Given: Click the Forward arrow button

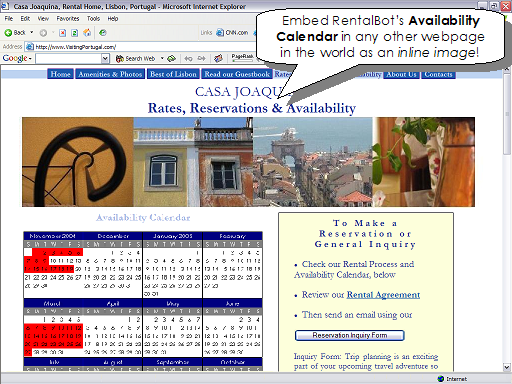Looking at the screenshot, I should [43, 33].
